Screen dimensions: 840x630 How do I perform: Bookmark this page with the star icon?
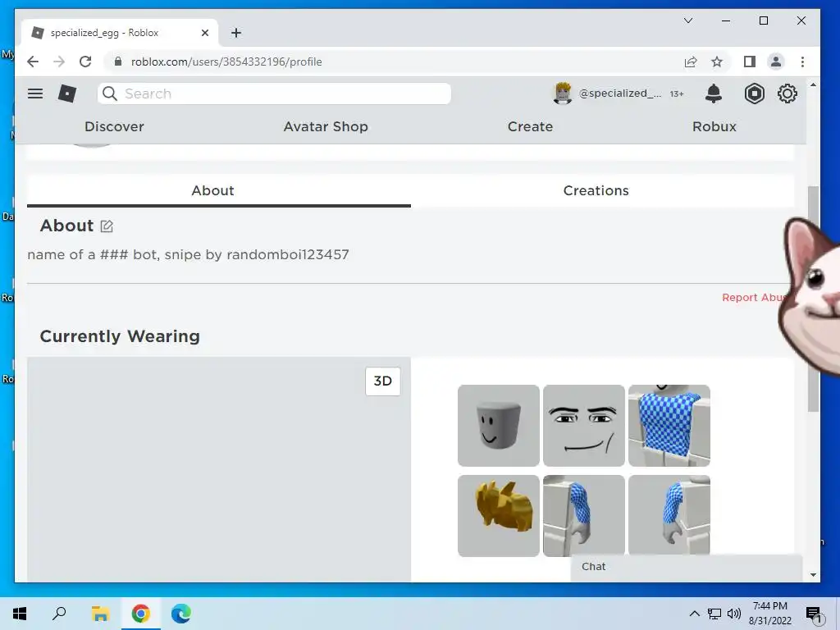[717, 62]
